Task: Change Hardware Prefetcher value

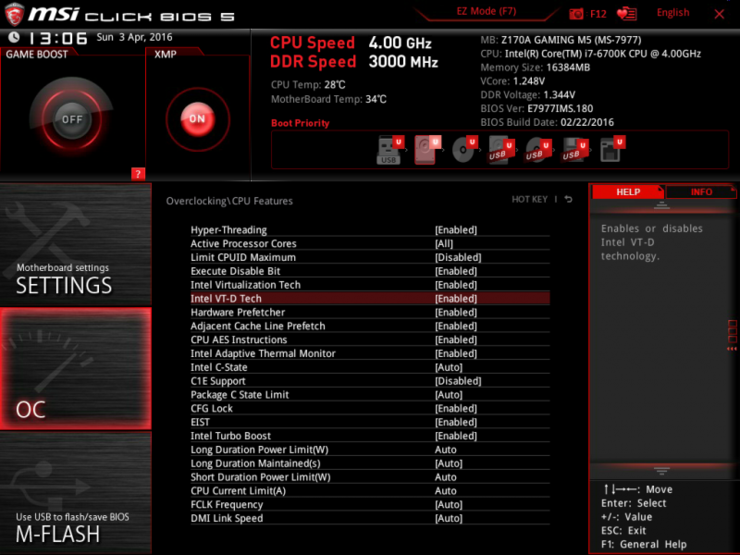Action: 456,312
